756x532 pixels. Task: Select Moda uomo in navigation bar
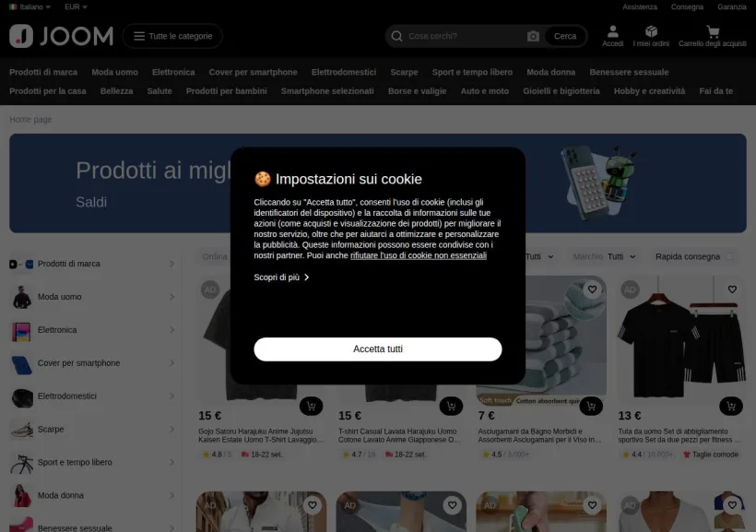[x=114, y=72]
